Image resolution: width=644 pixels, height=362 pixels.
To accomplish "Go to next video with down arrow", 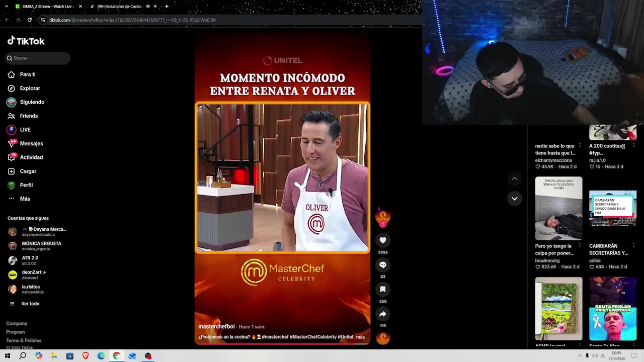I will click(x=514, y=199).
